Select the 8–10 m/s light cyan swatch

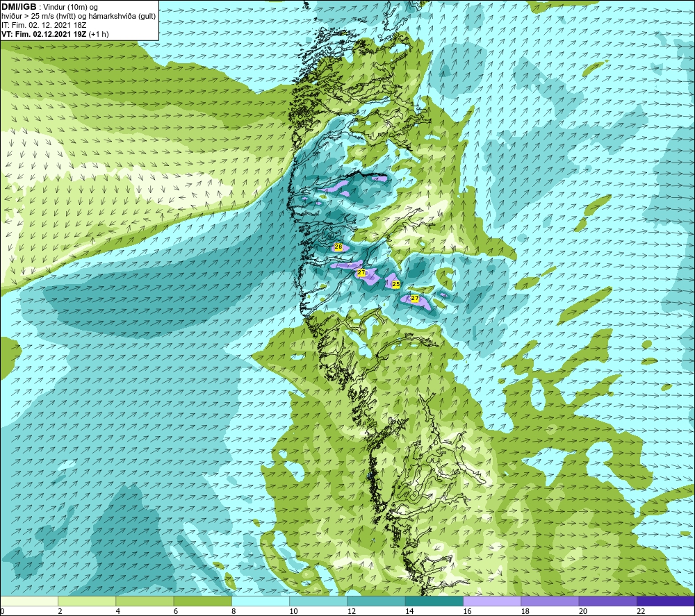[261, 601]
